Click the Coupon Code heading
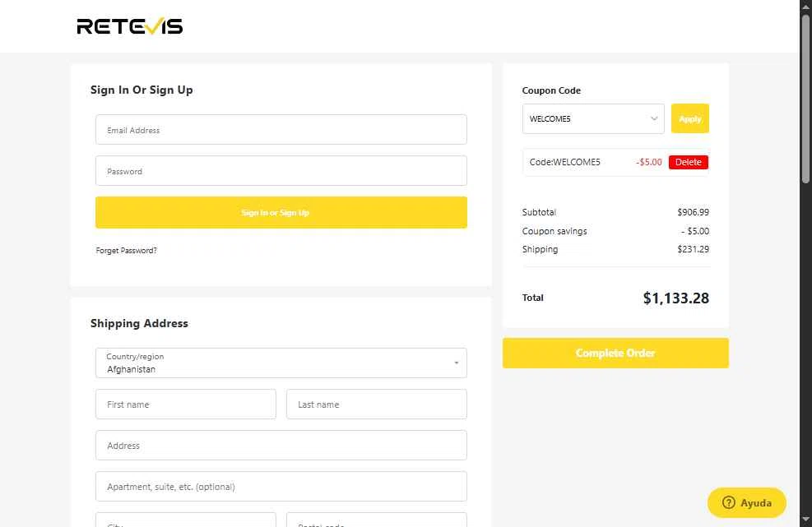 click(x=551, y=90)
